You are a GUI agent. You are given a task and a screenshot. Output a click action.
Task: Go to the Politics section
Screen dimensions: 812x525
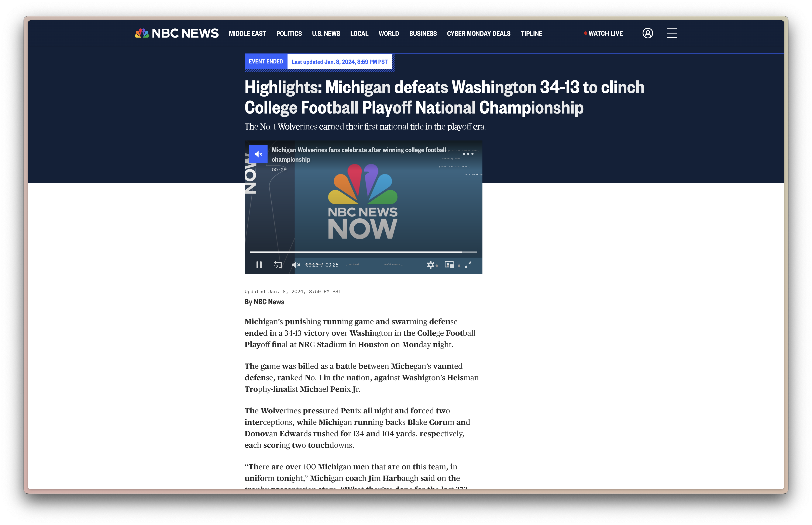pyautogui.click(x=289, y=33)
